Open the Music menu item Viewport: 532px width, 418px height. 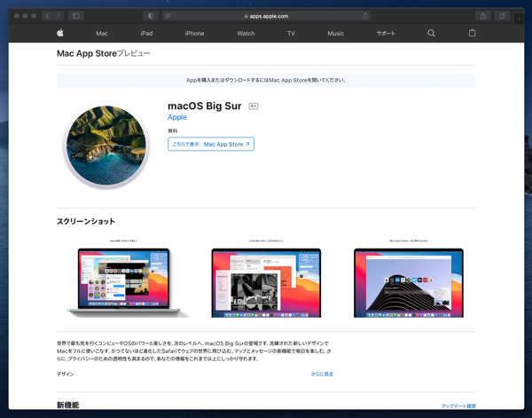coord(335,33)
